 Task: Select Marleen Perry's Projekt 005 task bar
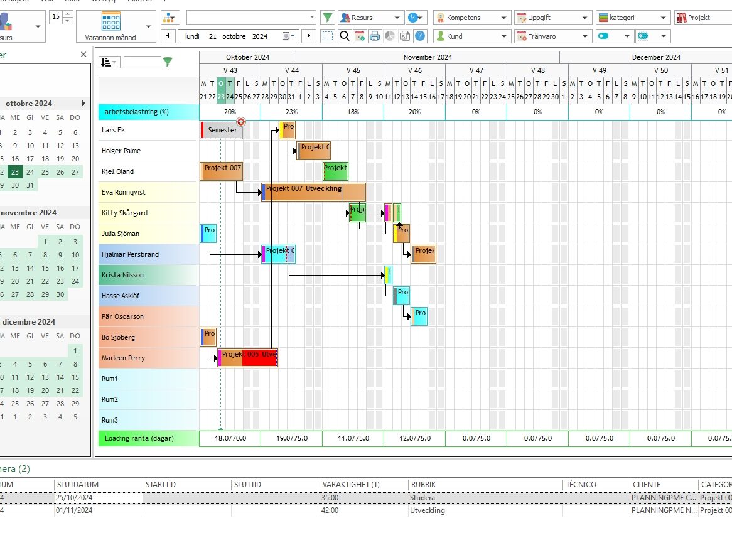[248, 358]
